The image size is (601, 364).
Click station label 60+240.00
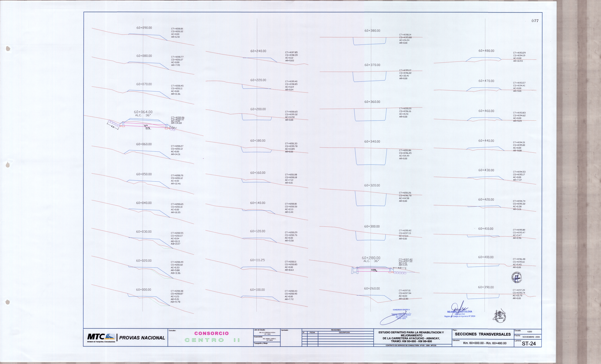click(x=258, y=51)
